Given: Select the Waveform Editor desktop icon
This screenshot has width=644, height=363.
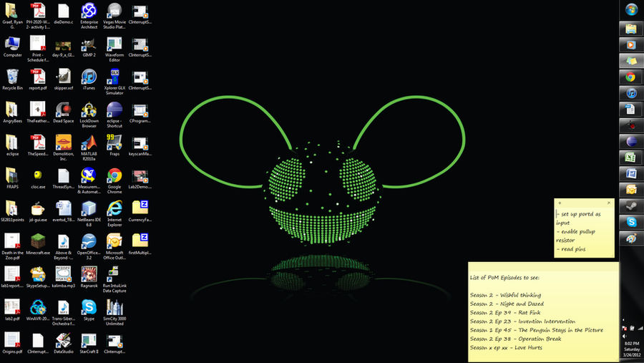Looking at the screenshot, I should (114, 49).
